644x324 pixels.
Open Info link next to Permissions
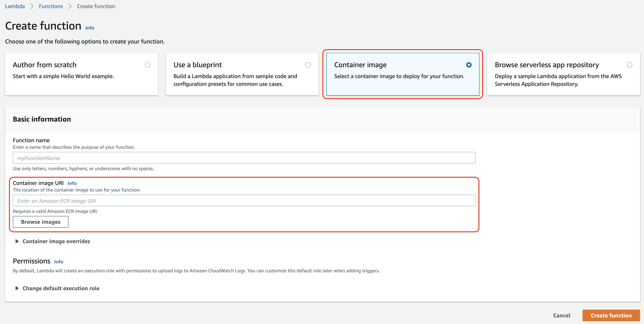click(x=59, y=262)
